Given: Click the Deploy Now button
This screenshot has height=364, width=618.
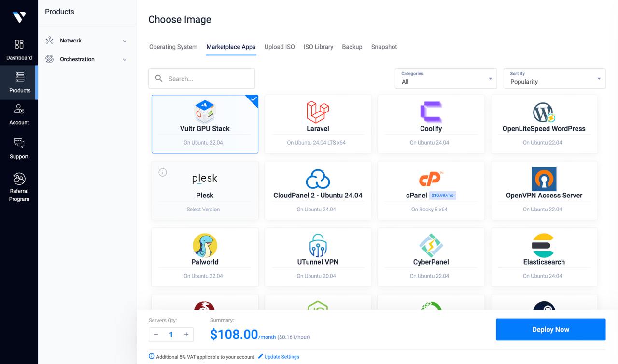Looking at the screenshot, I should tap(550, 329).
